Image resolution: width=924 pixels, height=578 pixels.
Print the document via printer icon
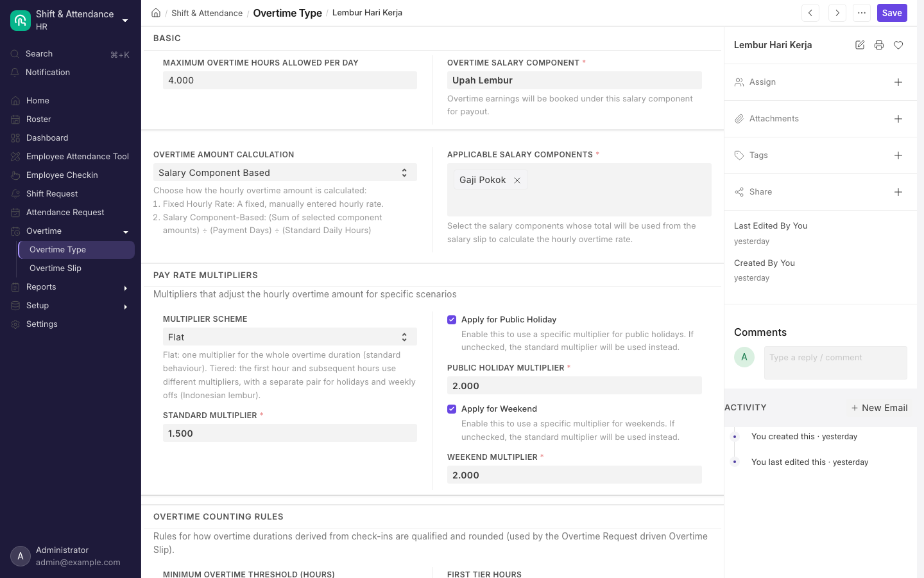(879, 45)
